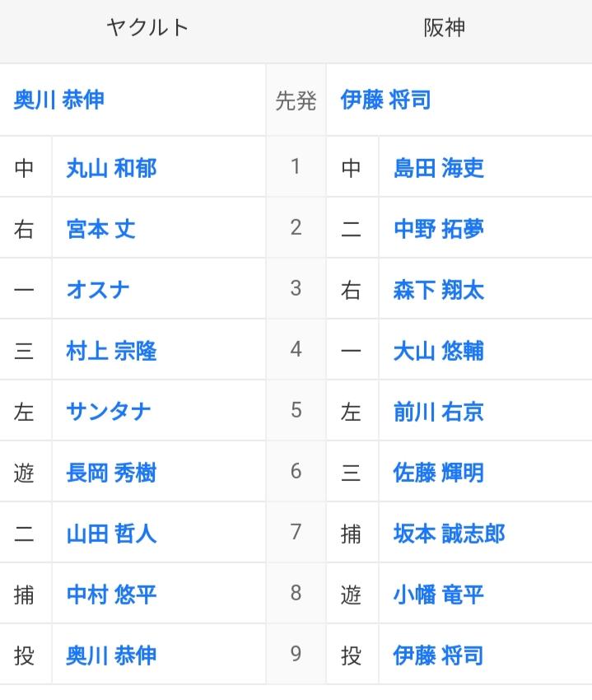The image size is (592, 700).
Task: View second baseman 中野 拓夢
Action: 438,229
